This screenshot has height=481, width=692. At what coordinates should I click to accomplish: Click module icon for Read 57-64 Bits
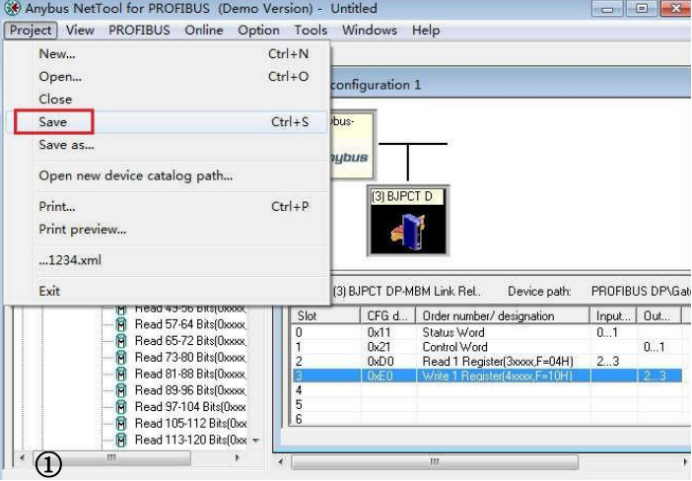[121, 325]
